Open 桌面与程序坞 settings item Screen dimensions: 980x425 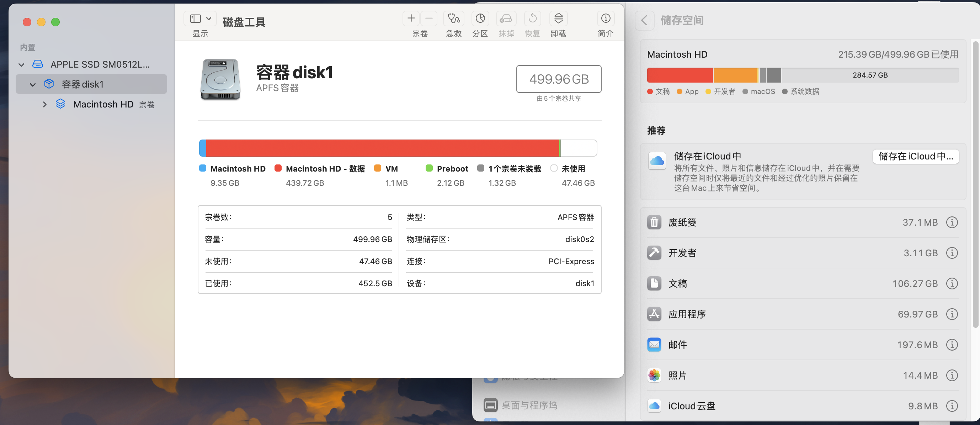(529, 405)
